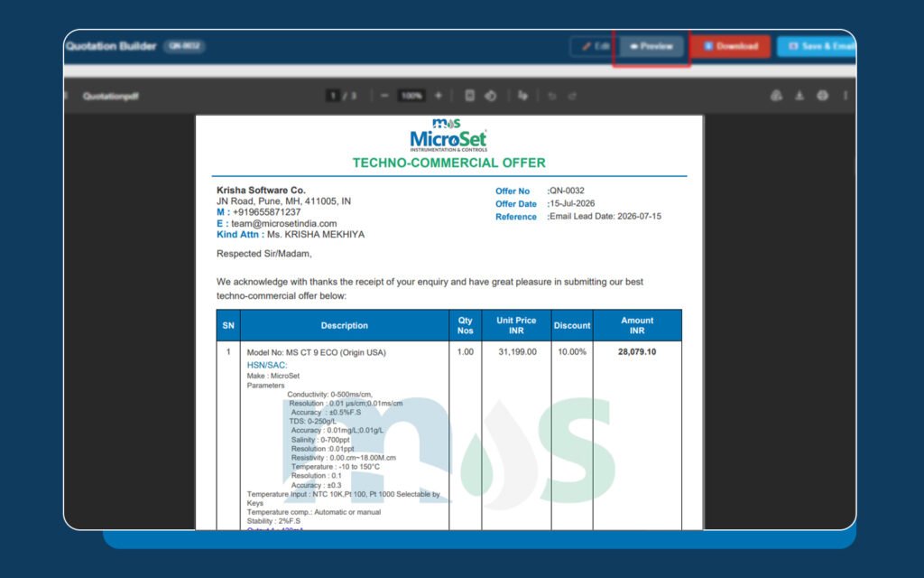Click the amount 28,079.10 cell

(637, 352)
